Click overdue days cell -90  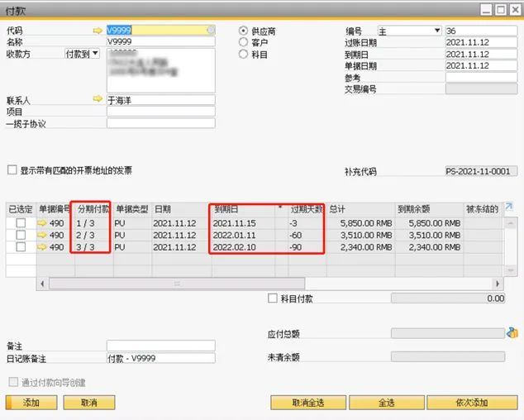coord(307,247)
